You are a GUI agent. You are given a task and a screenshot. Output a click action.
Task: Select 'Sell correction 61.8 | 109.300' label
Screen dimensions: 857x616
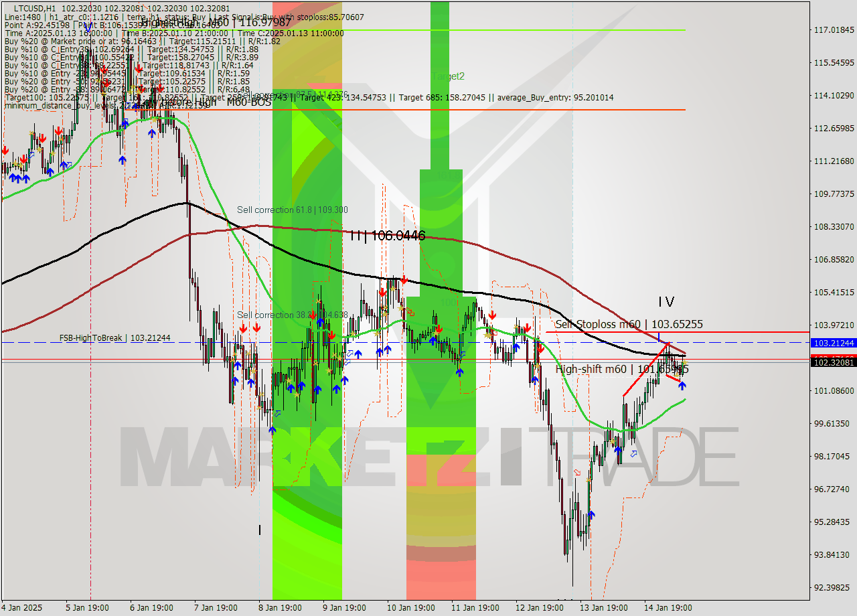(x=293, y=210)
